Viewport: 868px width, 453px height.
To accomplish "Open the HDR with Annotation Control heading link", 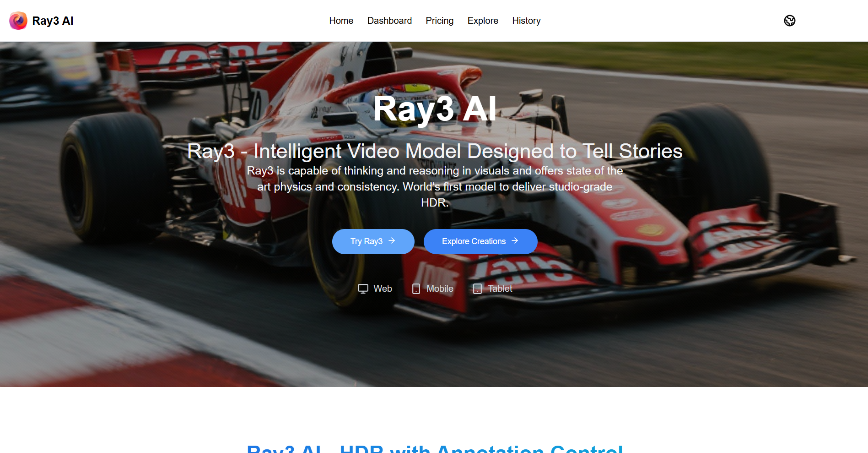I will pos(434,449).
